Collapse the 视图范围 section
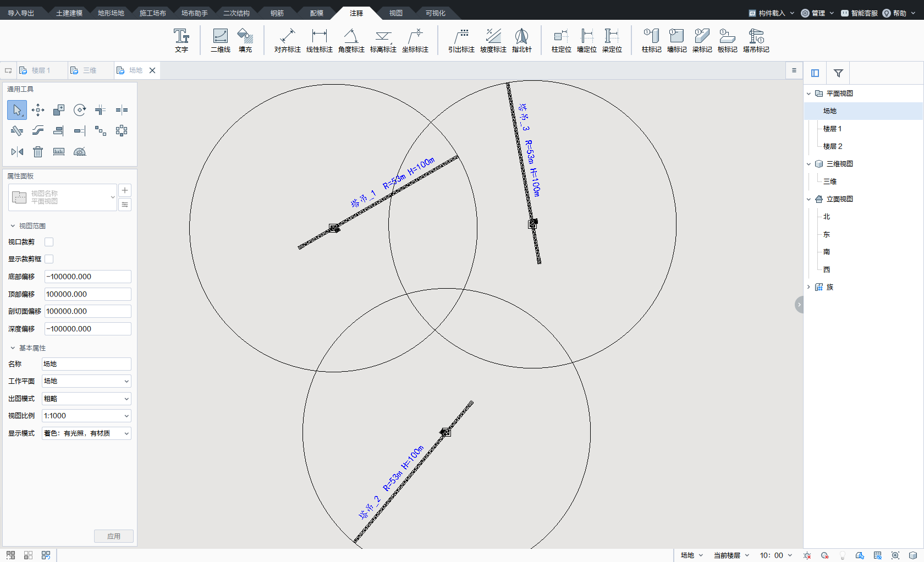This screenshot has width=924, height=562. [13, 226]
